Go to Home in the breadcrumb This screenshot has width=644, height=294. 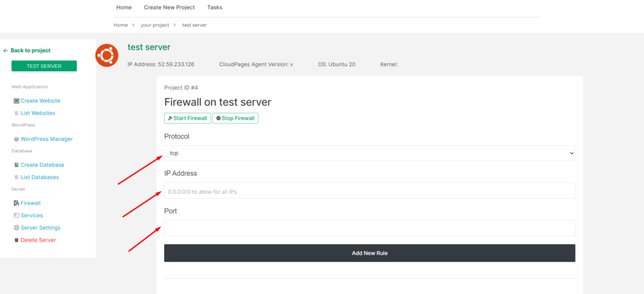click(x=121, y=25)
